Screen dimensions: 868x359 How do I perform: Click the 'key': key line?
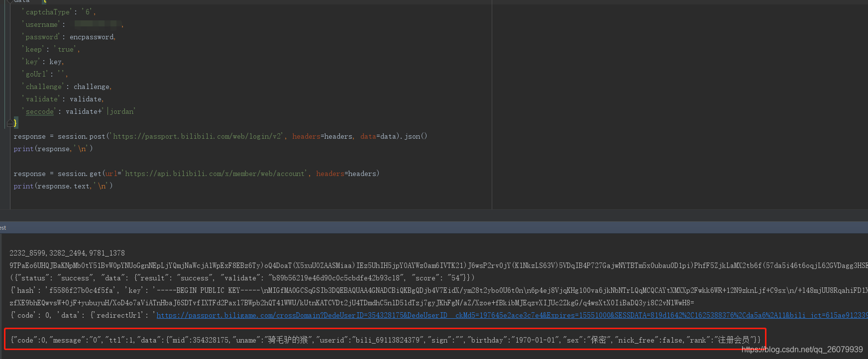click(43, 62)
